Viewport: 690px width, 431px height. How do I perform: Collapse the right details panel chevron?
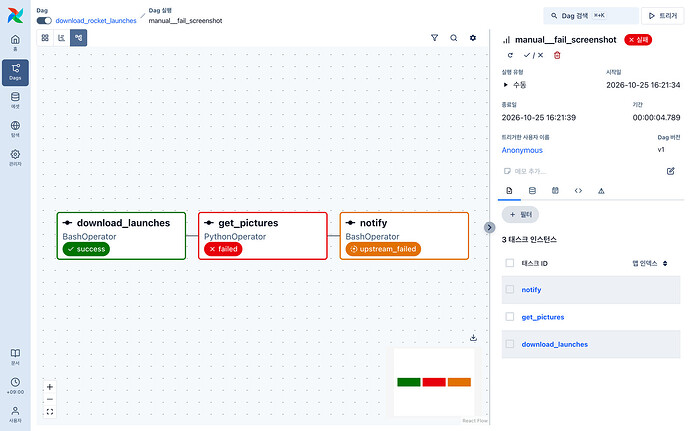pos(489,227)
